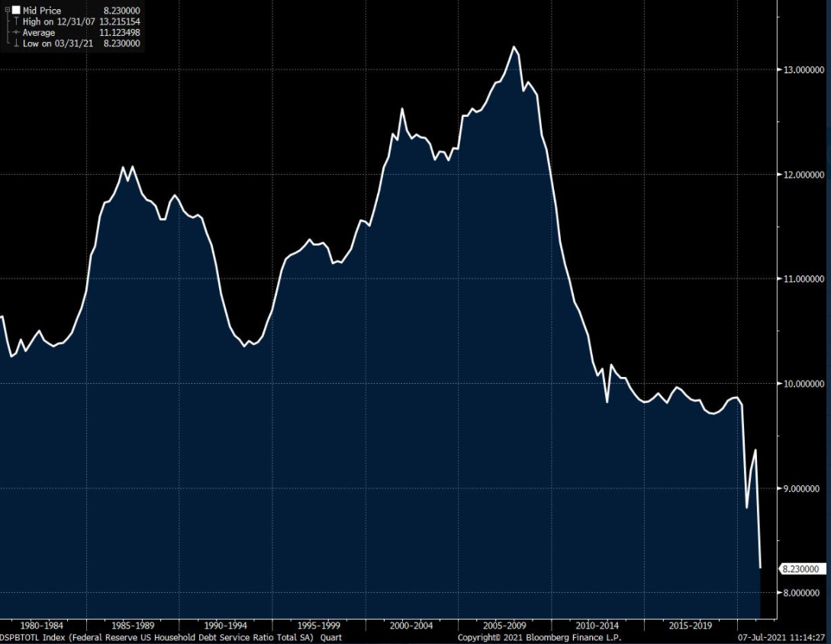This screenshot has height=644, width=831.
Task: Click the 1985-1989 x-axis label
Action: coord(133,626)
